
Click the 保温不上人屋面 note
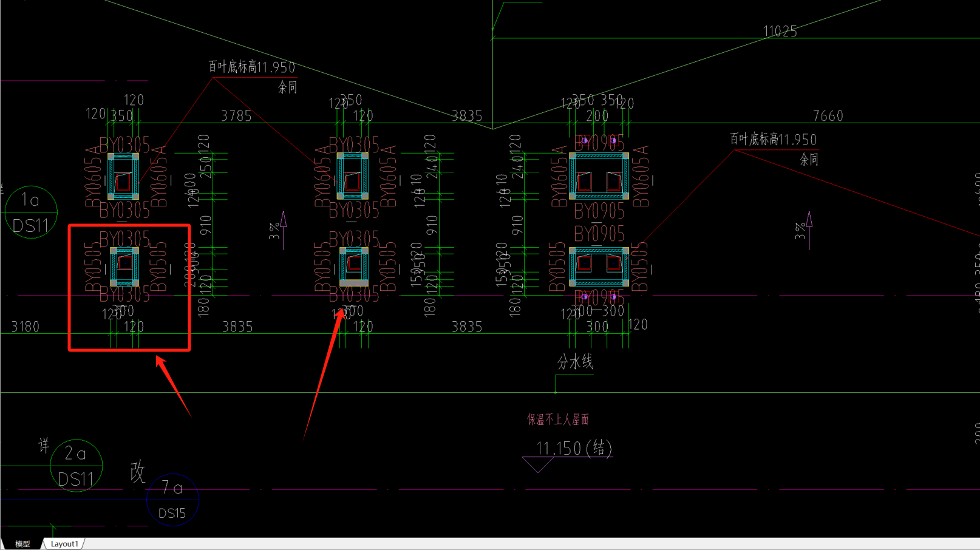(x=558, y=419)
